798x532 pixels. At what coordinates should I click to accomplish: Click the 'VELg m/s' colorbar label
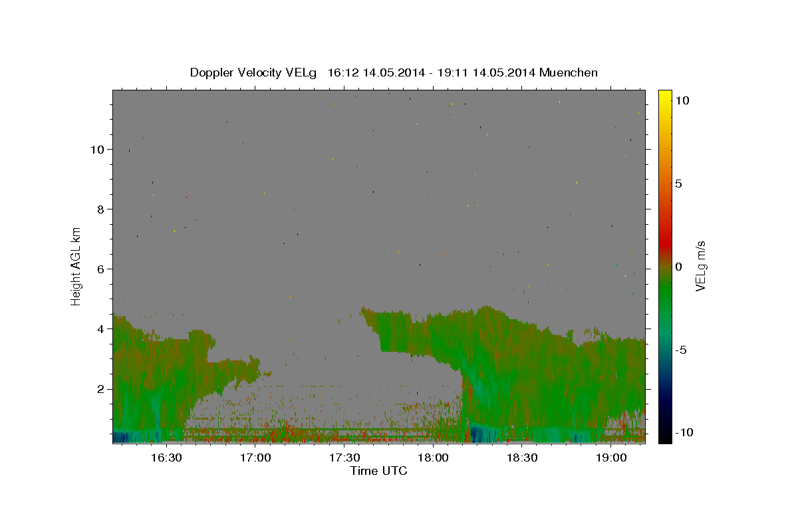(x=700, y=266)
